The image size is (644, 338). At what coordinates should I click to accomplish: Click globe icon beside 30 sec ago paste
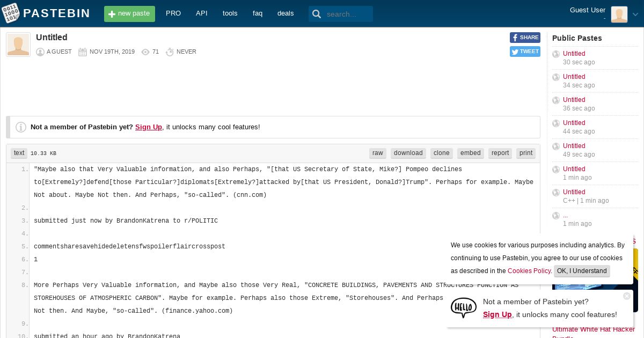click(556, 54)
